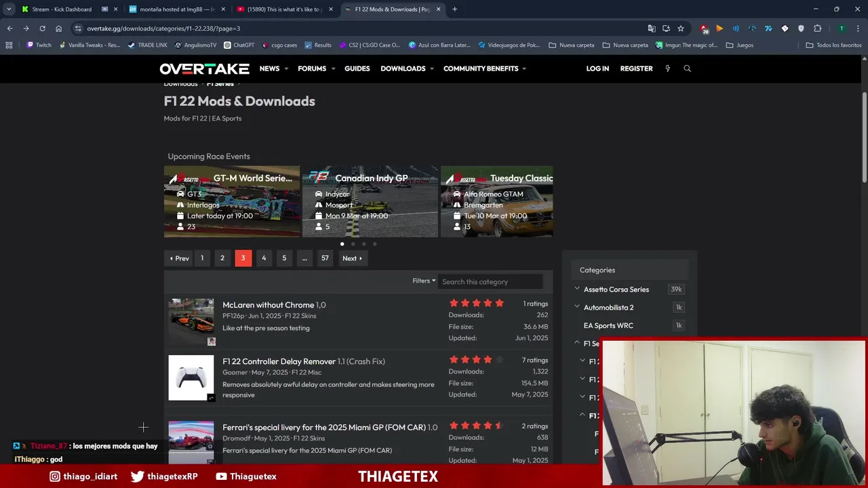The height and width of the screenshot is (488, 868).
Task: Select second event carousel dot
Action: (353, 244)
